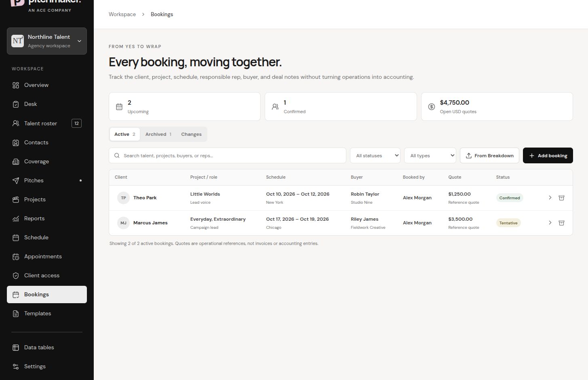The width and height of the screenshot is (588, 380).
Task: Click the Reports chart icon
Action: [x=16, y=219]
